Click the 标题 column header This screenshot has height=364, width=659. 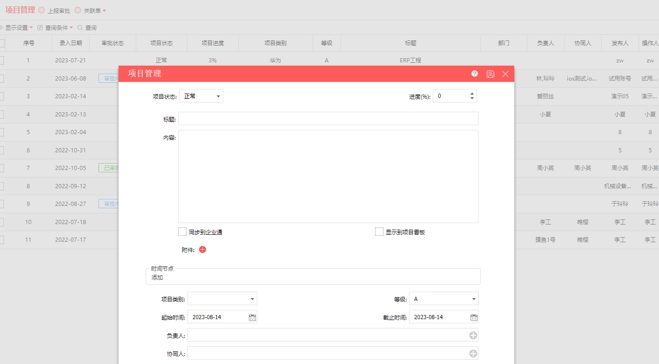pos(411,43)
